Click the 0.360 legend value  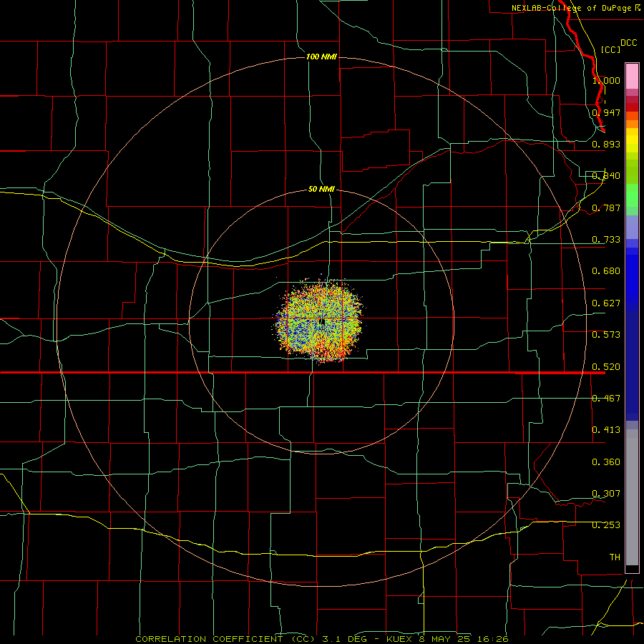tap(606, 462)
